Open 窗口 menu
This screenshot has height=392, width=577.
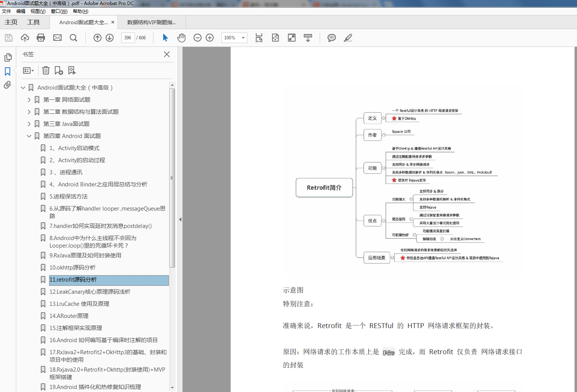click(x=59, y=11)
